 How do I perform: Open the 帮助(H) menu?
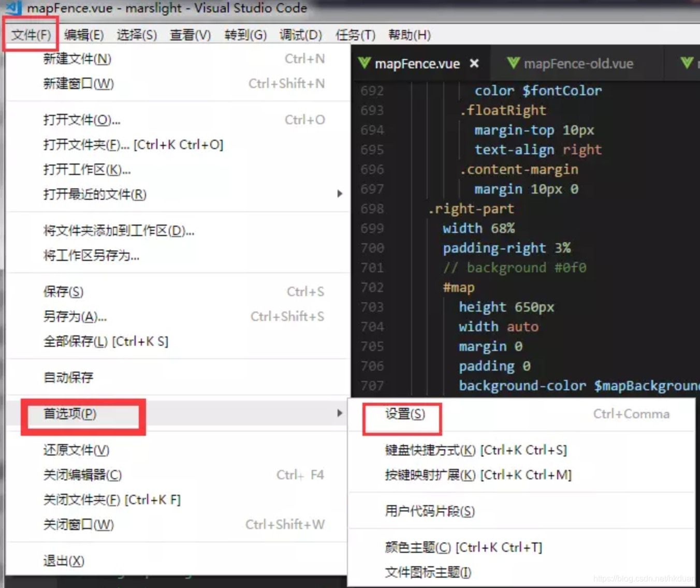(410, 35)
